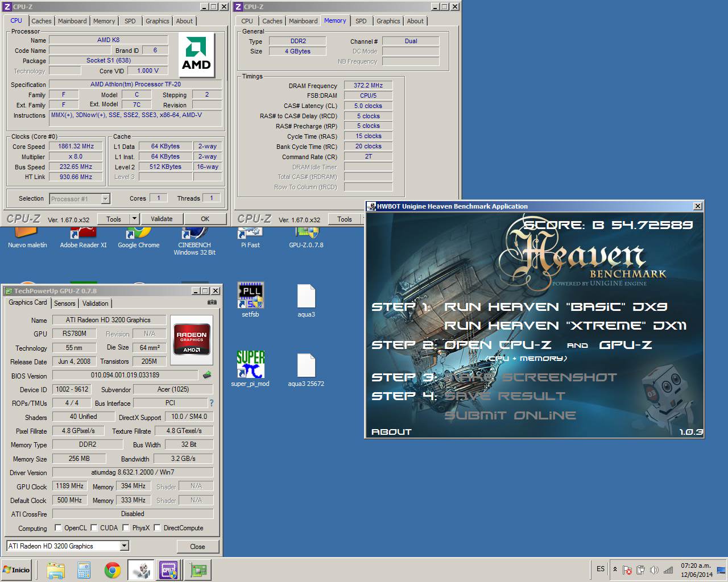
Task: Open Windows Explorer from the taskbar
Action: pyautogui.click(x=56, y=570)
